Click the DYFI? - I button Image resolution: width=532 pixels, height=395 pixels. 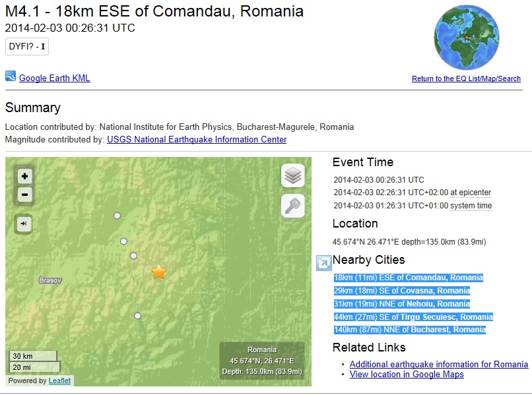tap(27, 46)
